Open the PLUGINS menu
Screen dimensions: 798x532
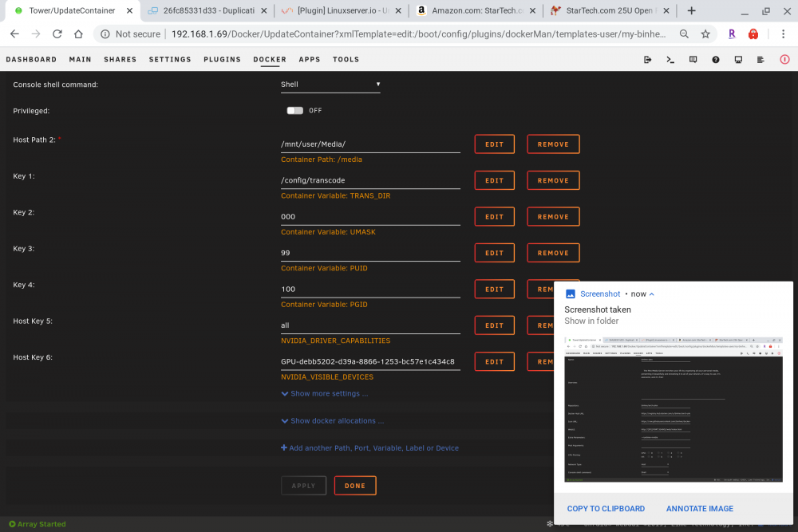[223, 60]
